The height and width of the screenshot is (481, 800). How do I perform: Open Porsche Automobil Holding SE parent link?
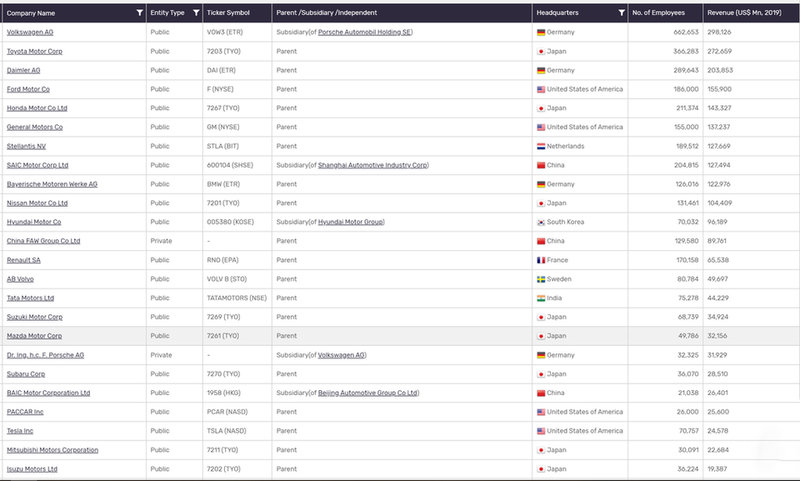[365, 32]
